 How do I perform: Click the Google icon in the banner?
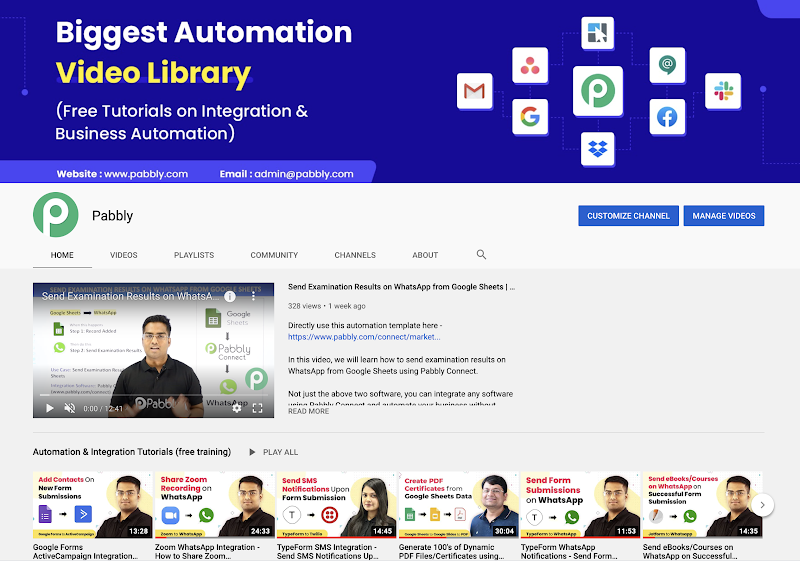click(x=530, y=117)
